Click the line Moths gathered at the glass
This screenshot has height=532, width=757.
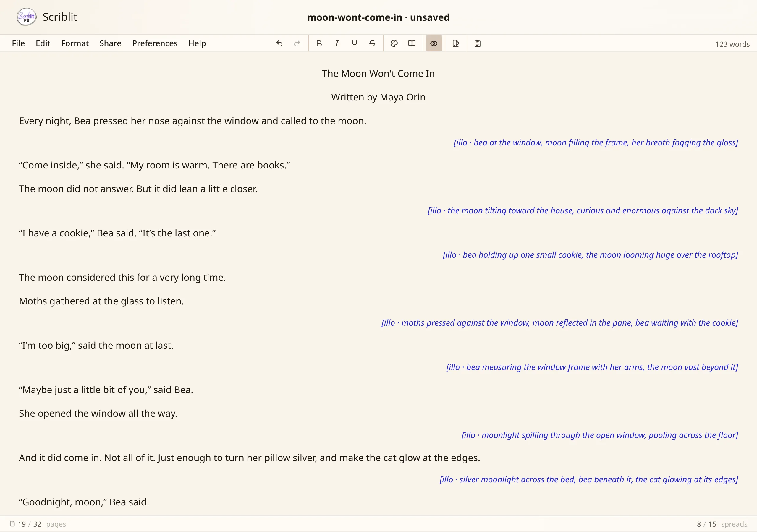pos(101,301)
